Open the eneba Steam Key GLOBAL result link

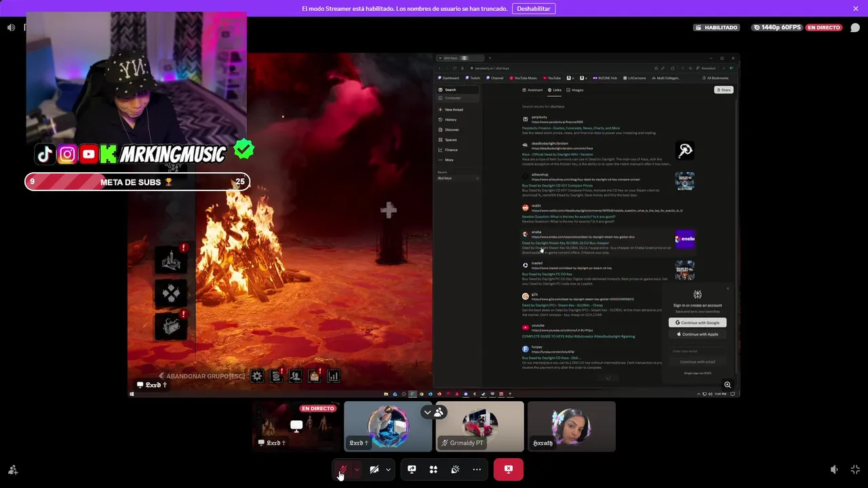[566, 243]
